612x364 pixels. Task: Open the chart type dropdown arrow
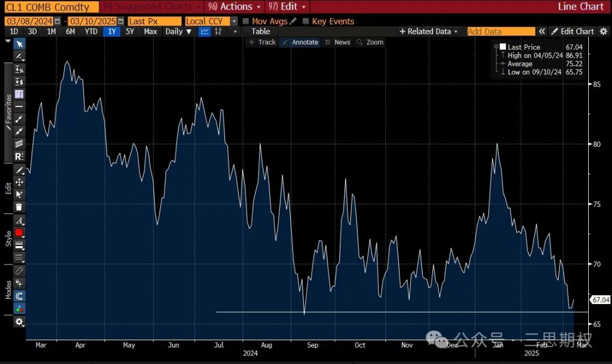pyautogui.click(x=235, y=32)
